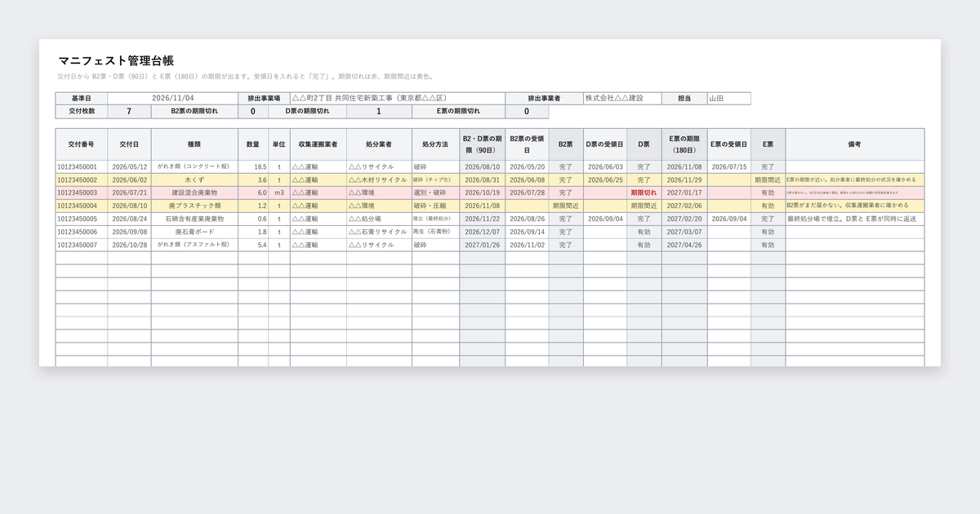Click the quantity value 18.5

click(253, 167)
